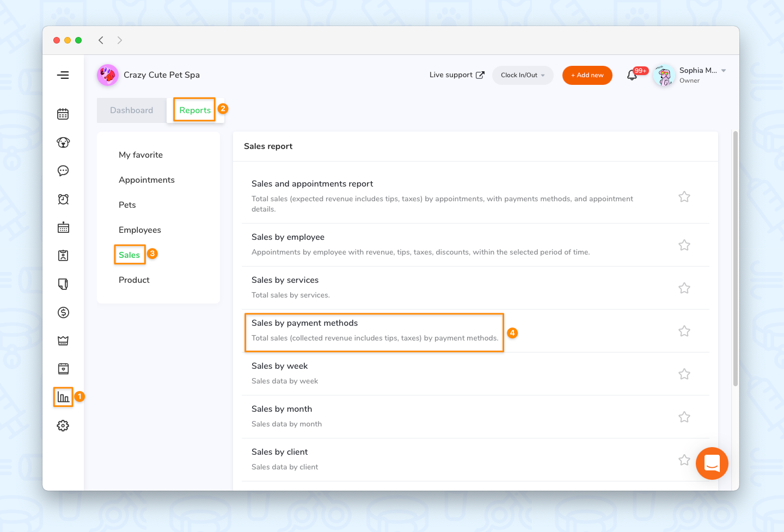Open the staff ID badge icon
784x532 pixels.
click(x=63, y=256)
